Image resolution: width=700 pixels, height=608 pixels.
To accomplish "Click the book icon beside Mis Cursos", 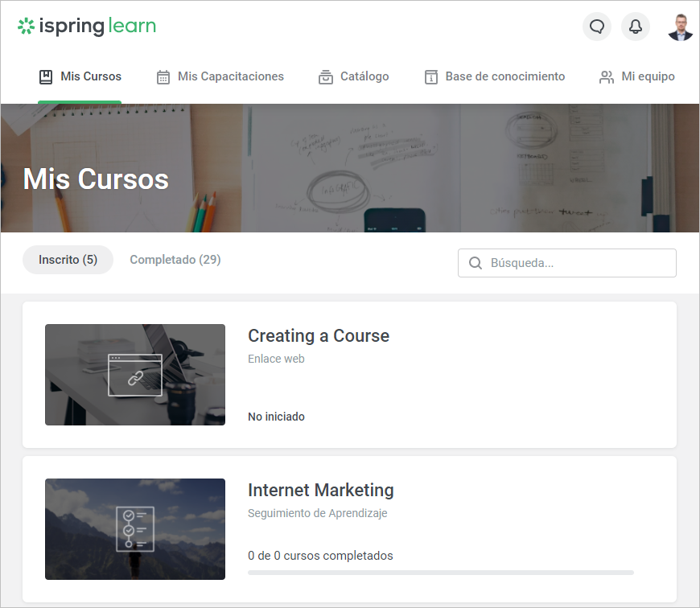I will (46, 77).
